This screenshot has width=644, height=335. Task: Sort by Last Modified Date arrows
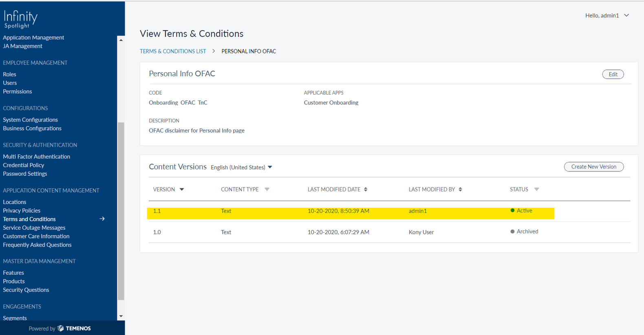coord(366,189)
